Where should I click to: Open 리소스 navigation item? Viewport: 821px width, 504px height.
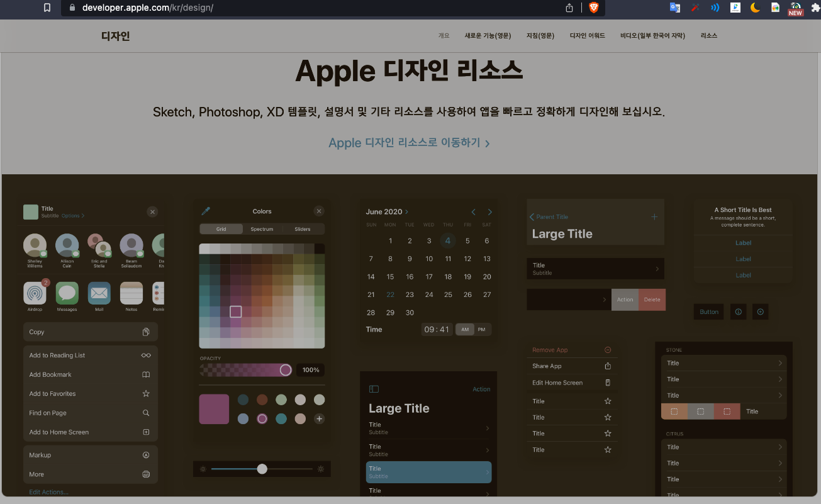coord(709,36)
